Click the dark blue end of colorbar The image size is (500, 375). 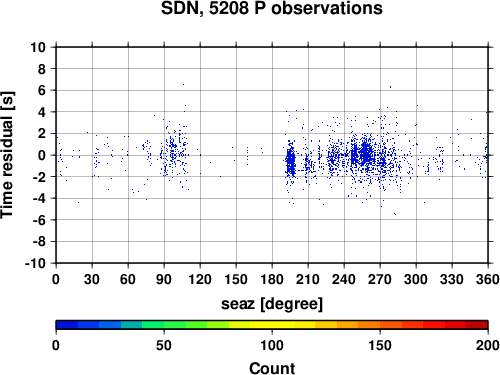point(67,325)
